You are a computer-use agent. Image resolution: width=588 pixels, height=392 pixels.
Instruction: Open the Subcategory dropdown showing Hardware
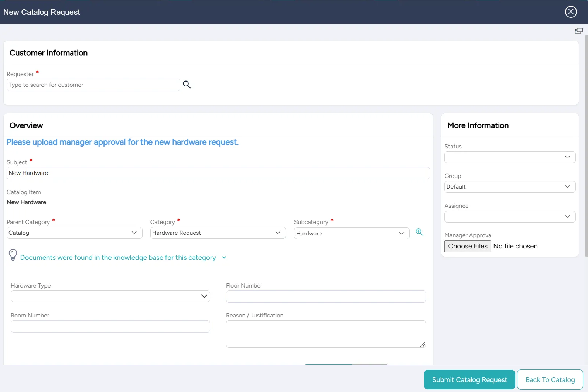352,233
